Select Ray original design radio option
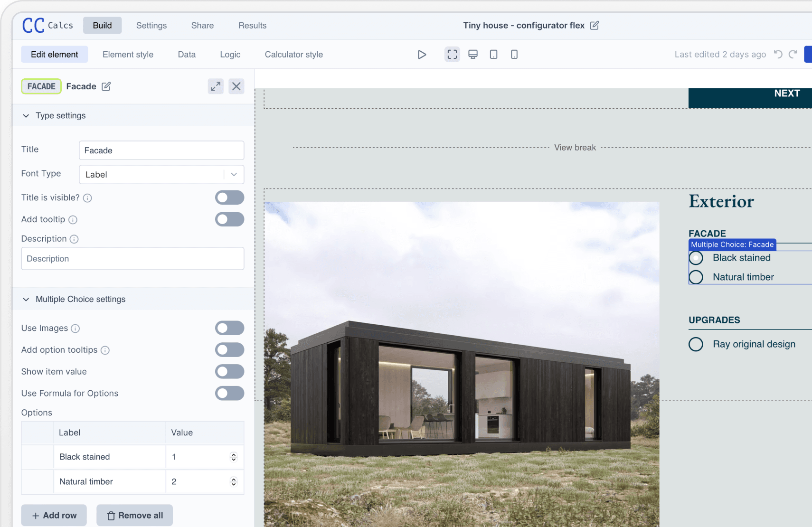The image size is (812, 527). click(696, 344)
